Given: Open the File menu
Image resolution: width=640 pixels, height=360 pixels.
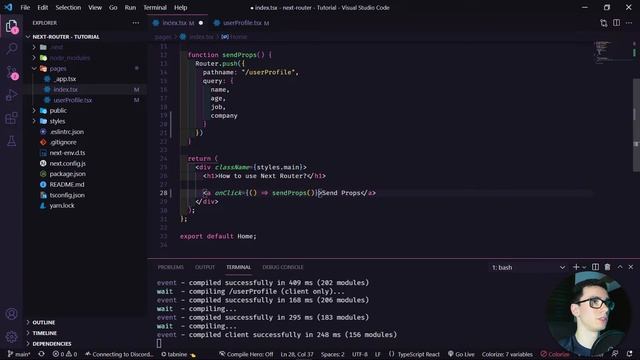Looking at the screenshot, I should pyautogui.click(x=25, y=7).
